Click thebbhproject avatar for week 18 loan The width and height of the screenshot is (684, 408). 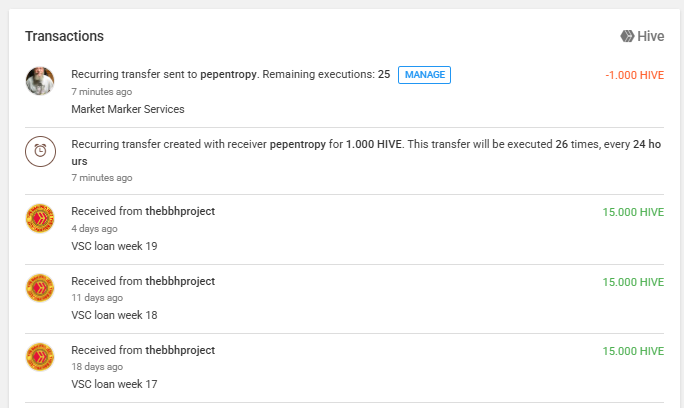point(40,289)
